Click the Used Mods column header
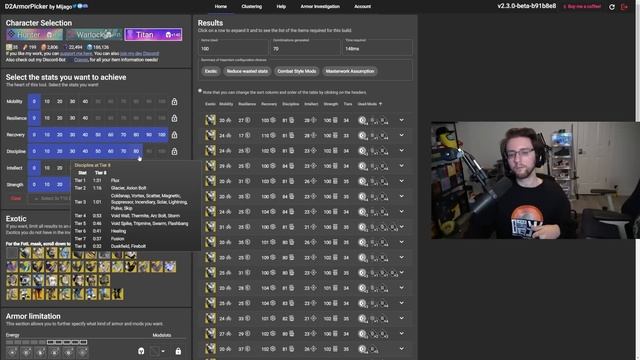Viewport: 640px width, 360px height. tap(367, 104)
